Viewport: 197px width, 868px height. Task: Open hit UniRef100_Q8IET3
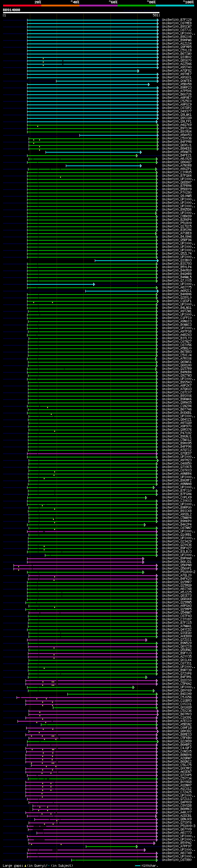(x=177, y=595)
